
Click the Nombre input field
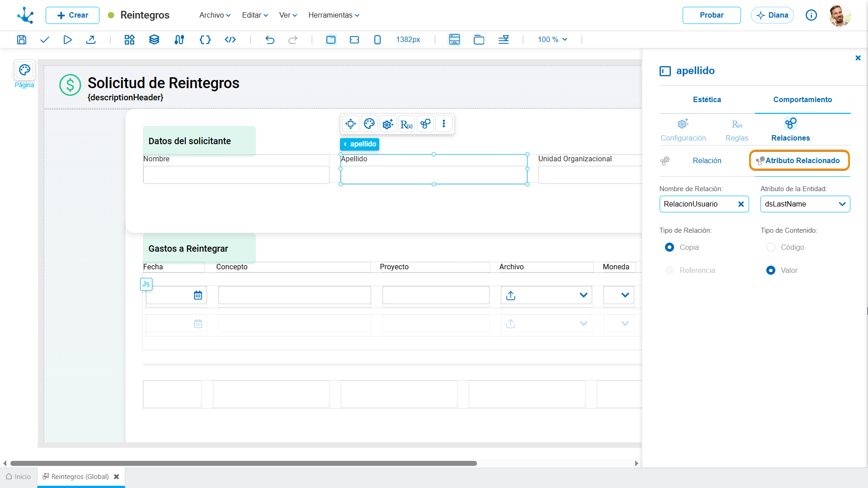pos(236,175)
